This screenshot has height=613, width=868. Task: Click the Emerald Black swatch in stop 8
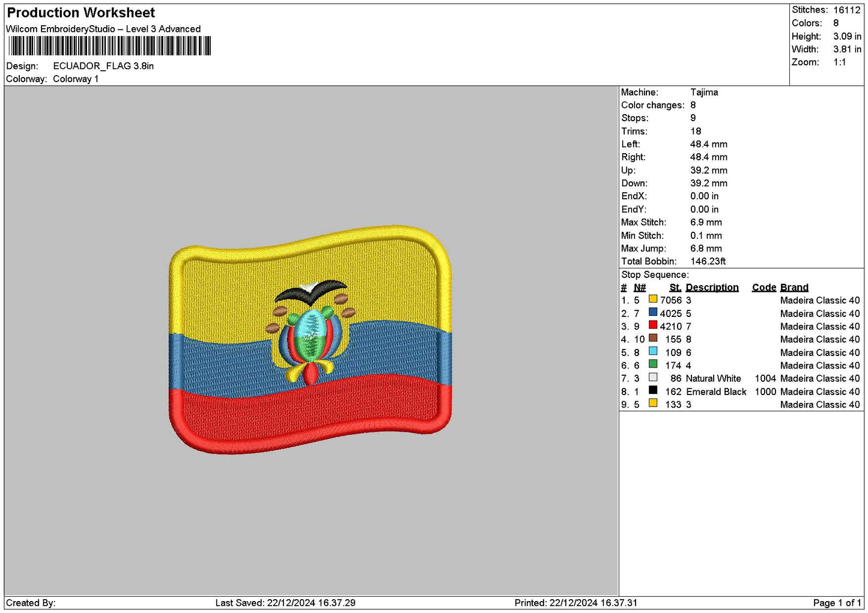653,390
